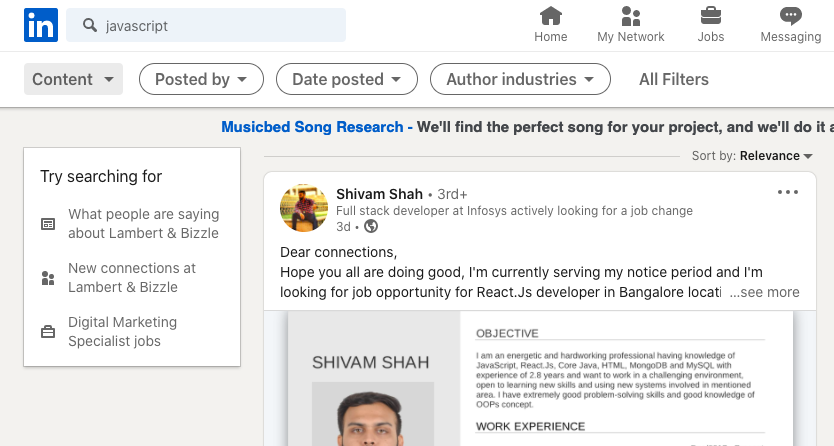Open the Date posted filter dropdown
The image size is (834, 446).
pyautogui.click(x=347, y=79)
